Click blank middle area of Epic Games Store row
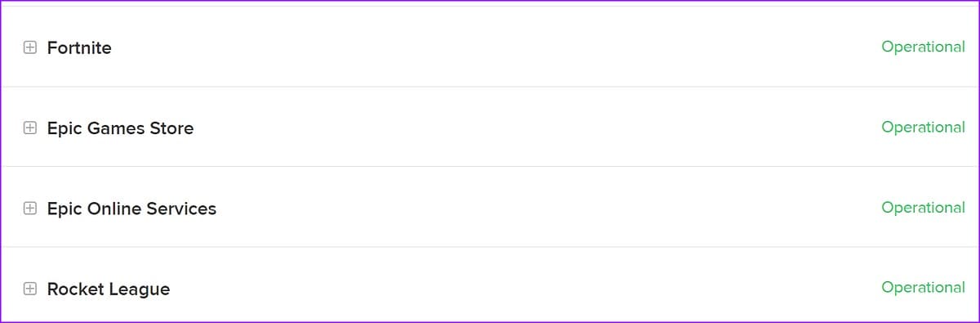The image size is (980, 323). (x=490, y=128)
